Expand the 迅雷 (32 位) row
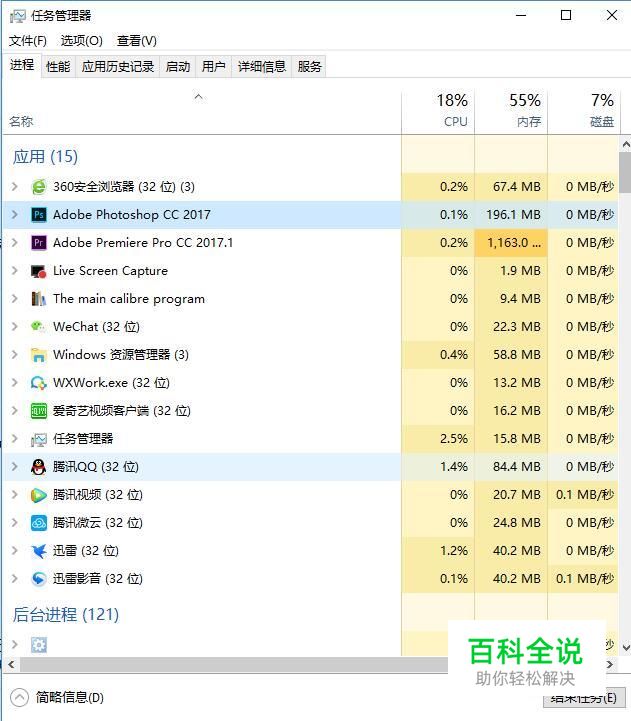Viewport: 631px width, 721px height. click(15, 551)
